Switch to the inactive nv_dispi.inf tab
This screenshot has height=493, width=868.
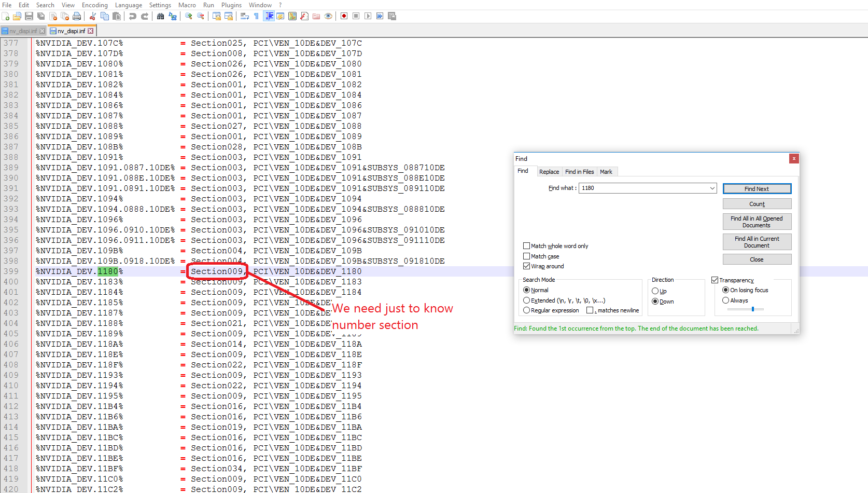pos(23,31)
